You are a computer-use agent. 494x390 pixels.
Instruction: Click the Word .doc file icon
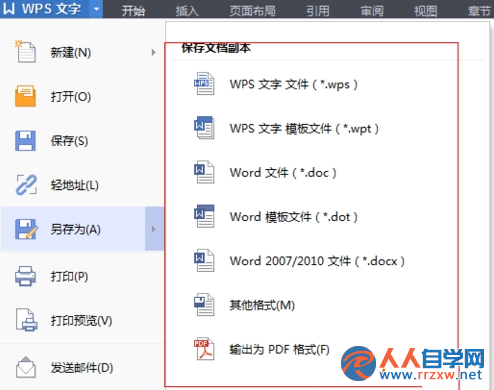tap(204, 172)
